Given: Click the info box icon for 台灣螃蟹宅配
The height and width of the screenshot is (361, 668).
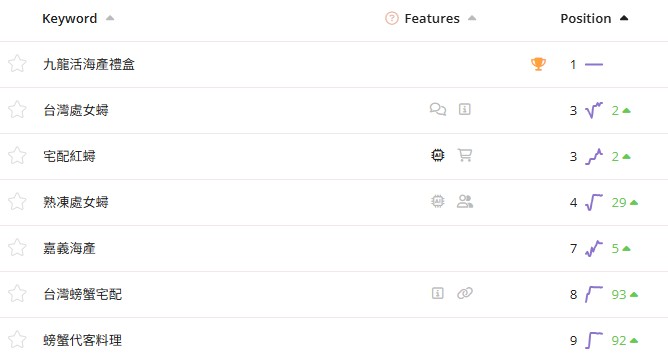Looking at the screenshot, I should [438, 293].
